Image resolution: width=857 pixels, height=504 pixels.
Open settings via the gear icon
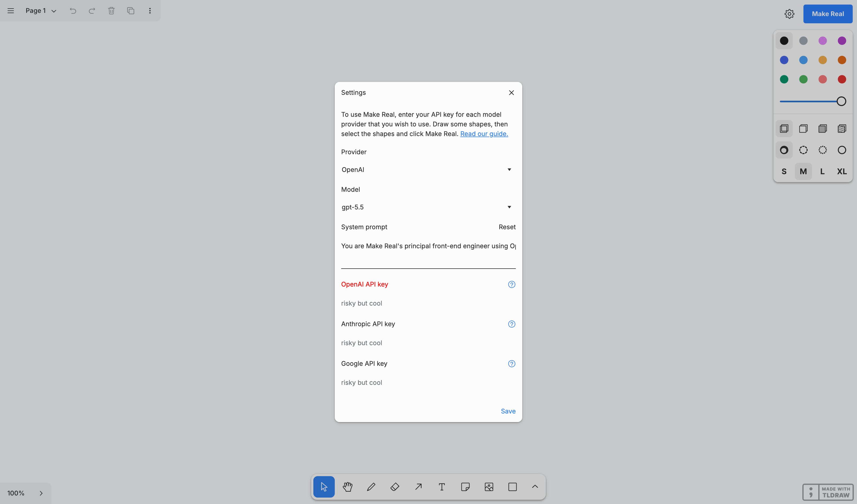[789, 14]
